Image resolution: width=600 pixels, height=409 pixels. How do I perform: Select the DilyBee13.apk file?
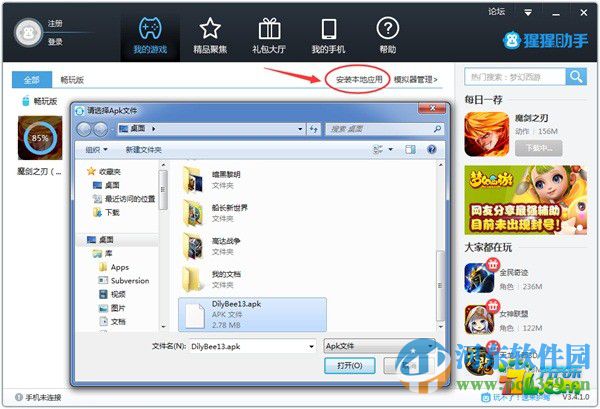tap(252, 314)
